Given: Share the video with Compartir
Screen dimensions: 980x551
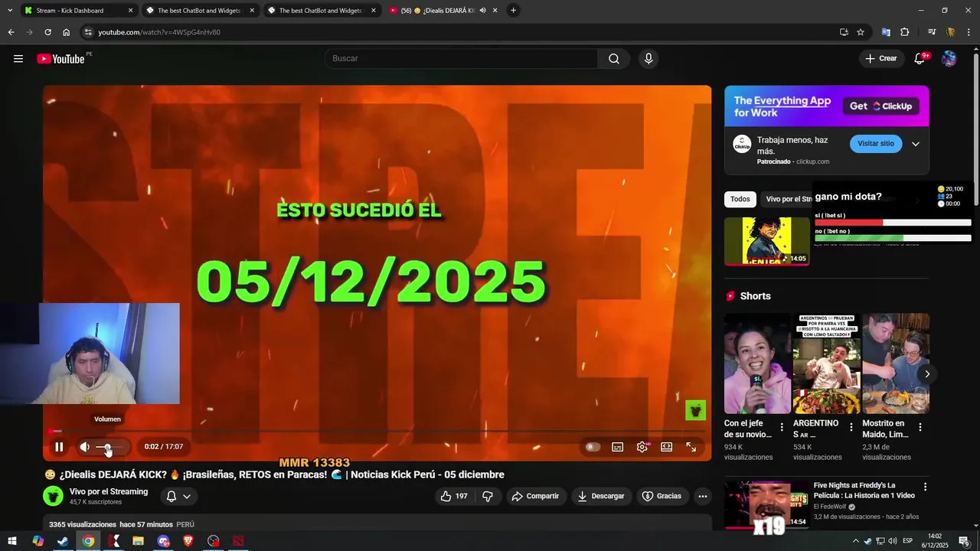Looking at the screenshot, I should coord(536,496).
